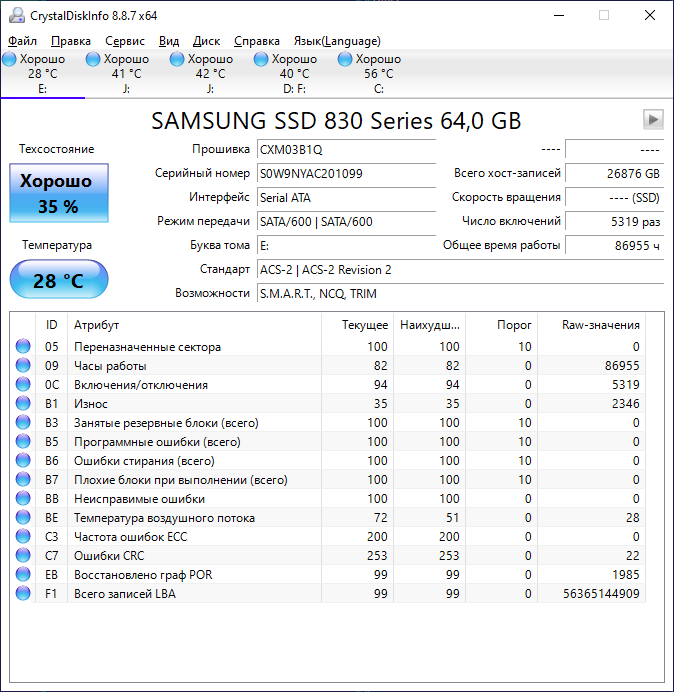The height and width of the screenshot is (692, 674).
Task: Select the Занятые резервные блоки (всего) row
Action: coord(328,422)
